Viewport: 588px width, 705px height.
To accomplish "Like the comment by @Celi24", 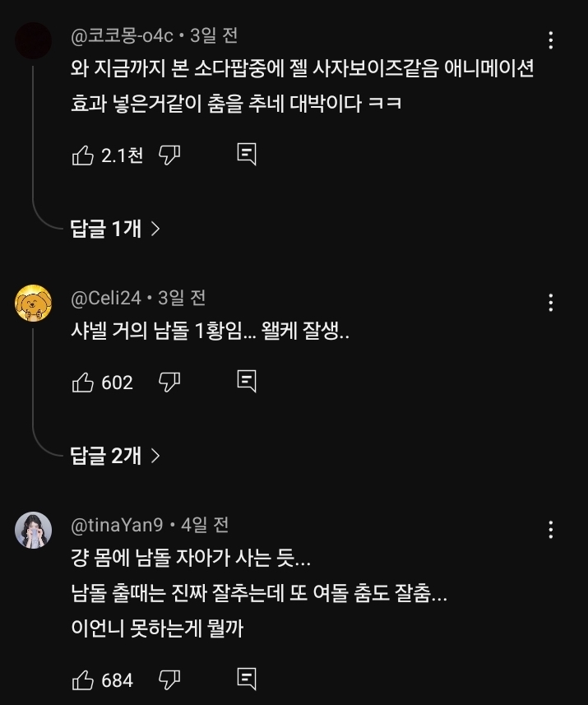I will coord(83,382).
